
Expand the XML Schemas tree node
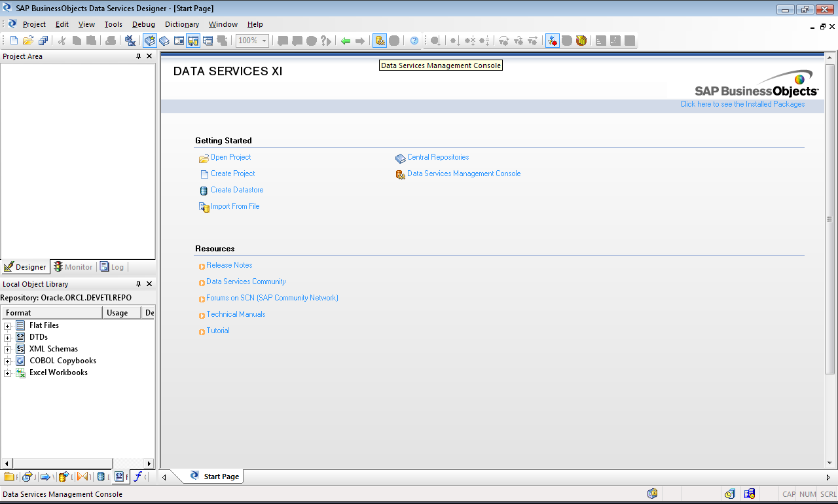coord(8,349)
